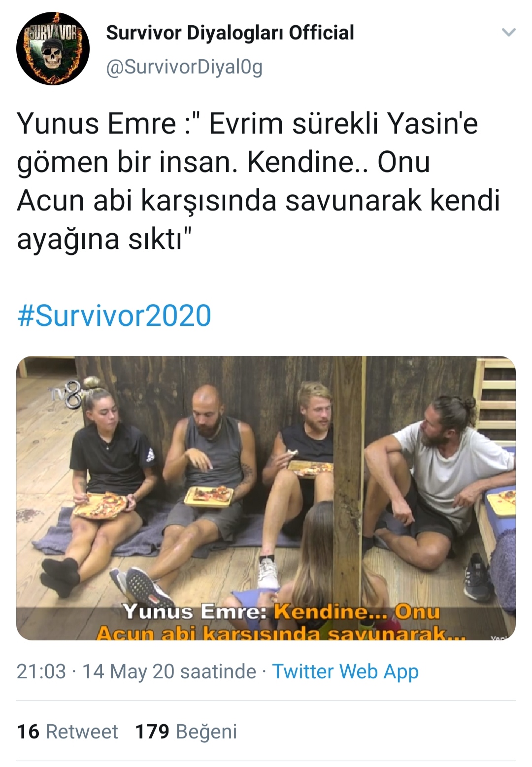Select the tweet text about Evrim and Yasin

259,181
